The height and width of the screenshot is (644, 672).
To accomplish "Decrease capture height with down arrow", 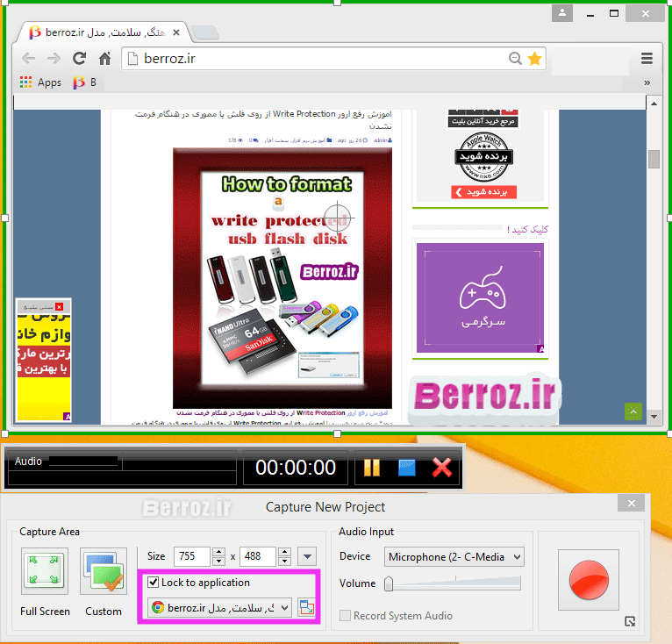I will (x=284, y=562).
